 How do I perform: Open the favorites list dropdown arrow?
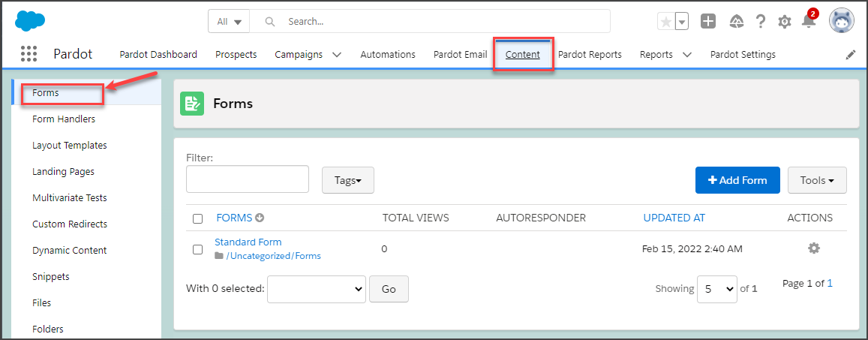click(682, 22)
